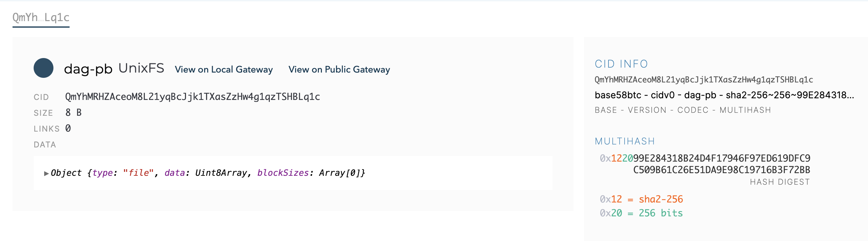This screenshot has width=868, height=248.
Task: Click the MULTIHASH section heading
Action: (624, 141)
